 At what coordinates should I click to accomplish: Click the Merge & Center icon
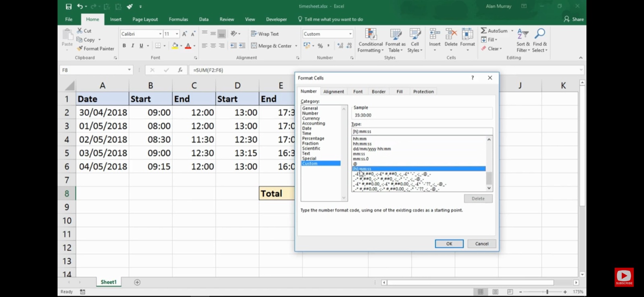(x=254, y=46)
